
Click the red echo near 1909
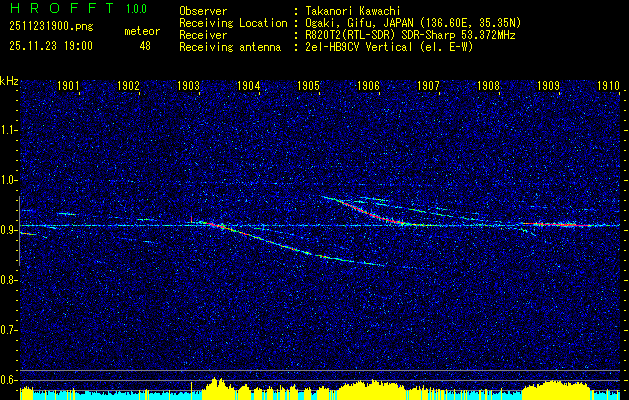[558, 224]
